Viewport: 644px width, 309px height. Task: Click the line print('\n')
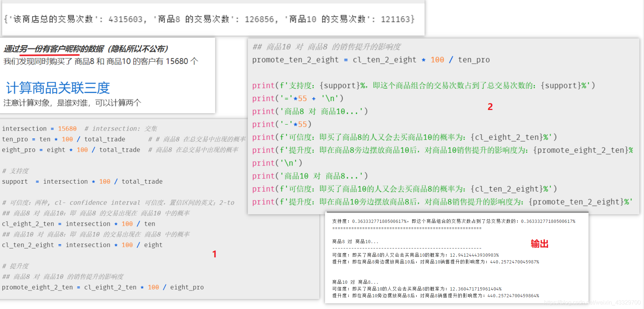(x=277, y=163)
